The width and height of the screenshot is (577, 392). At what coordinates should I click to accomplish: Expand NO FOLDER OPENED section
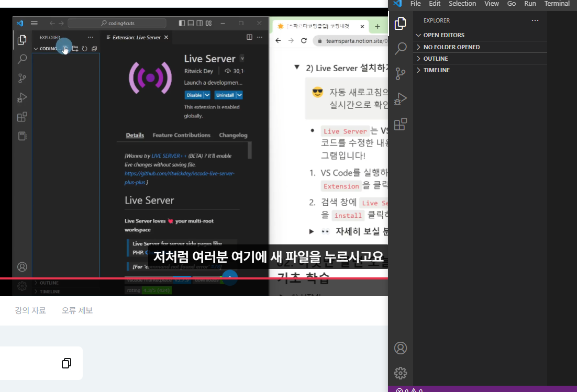coord(480,47)
